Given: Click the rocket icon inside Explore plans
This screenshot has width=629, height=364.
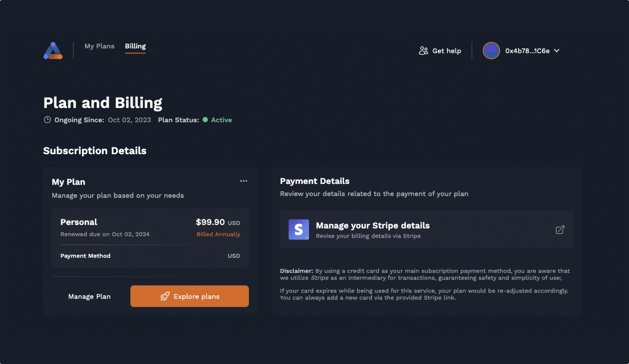Looking at the screenshot, I should [x=165, y=296].
